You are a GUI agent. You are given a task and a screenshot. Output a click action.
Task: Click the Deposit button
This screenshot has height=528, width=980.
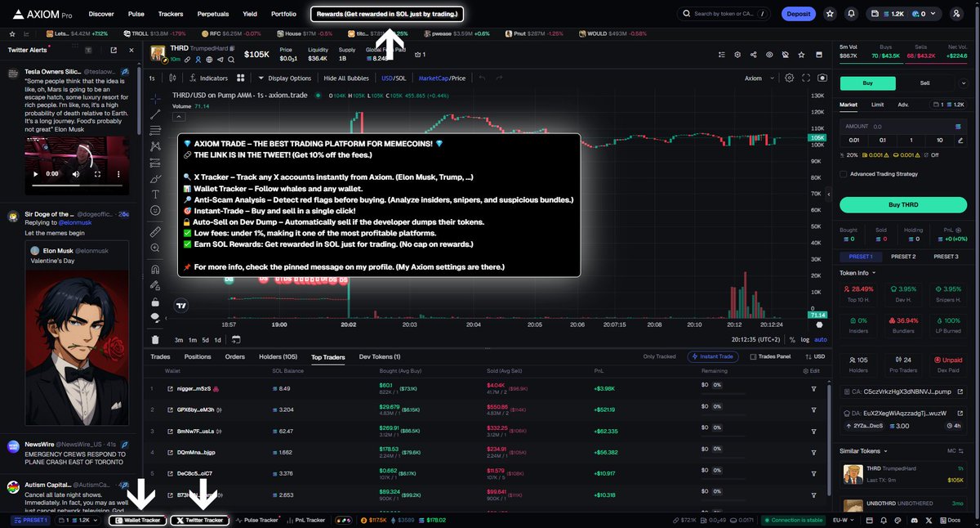799,14
